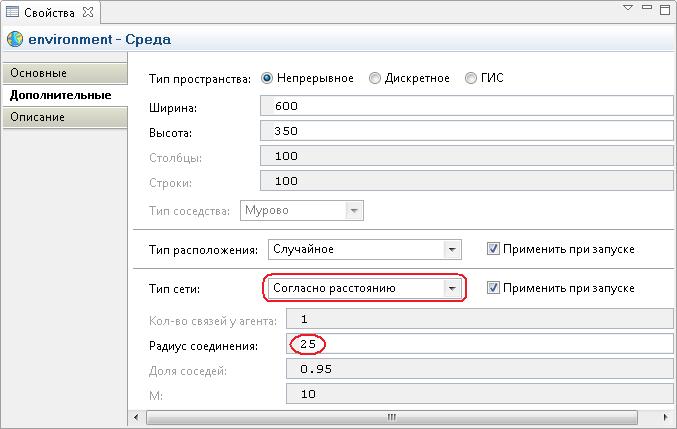677x429 pixels.
Task: Switch to the Основные tab
Action: click(65, 73)
